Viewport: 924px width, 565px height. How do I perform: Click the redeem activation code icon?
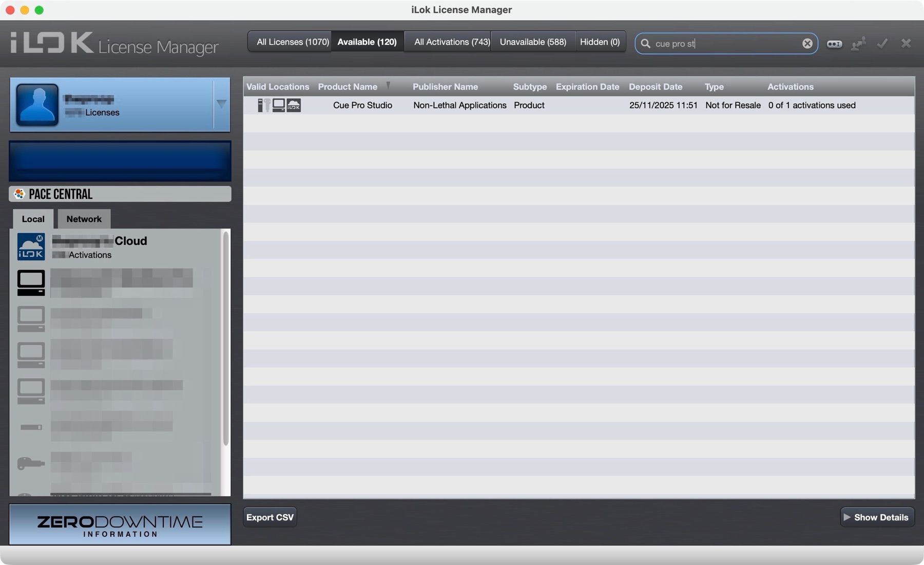[834, 44]
